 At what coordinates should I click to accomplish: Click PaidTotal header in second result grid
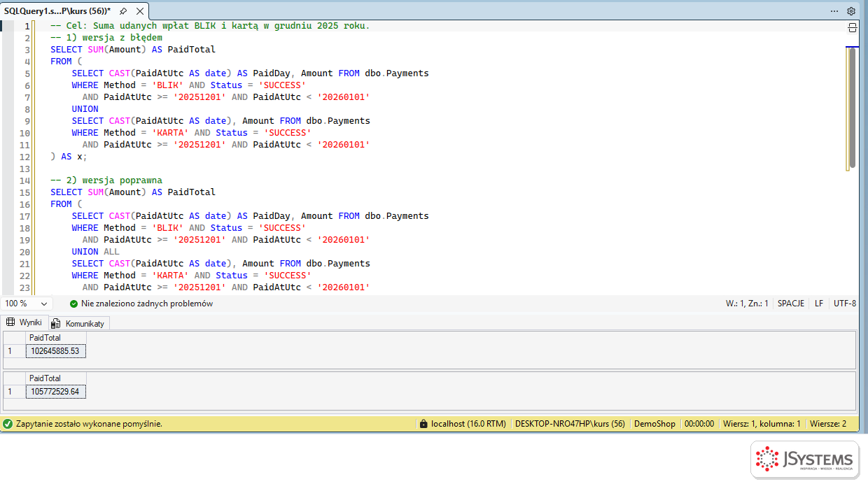coord(56,379)
